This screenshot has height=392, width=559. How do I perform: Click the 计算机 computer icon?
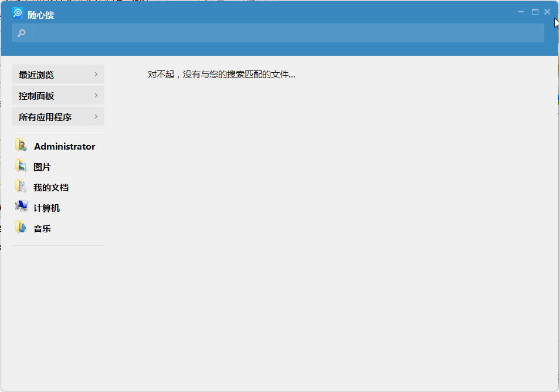coord(21,206)
